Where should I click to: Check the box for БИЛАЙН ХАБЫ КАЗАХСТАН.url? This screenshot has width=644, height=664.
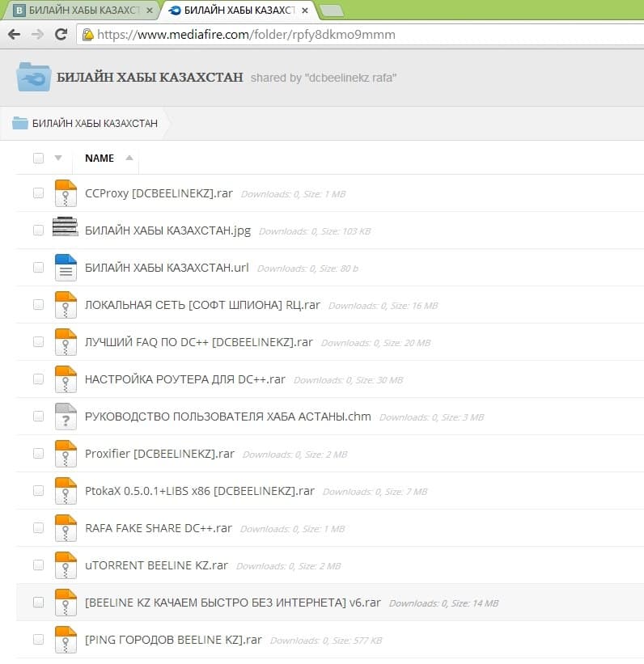(38, 268)
